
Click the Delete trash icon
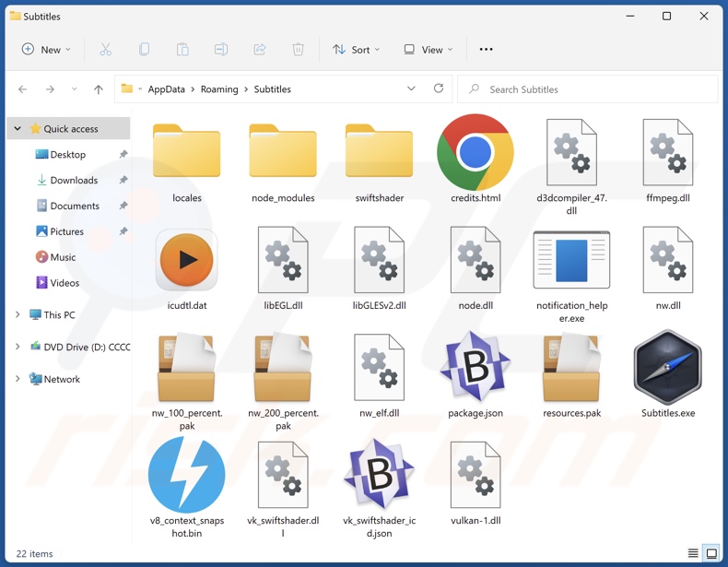point(298,49)
